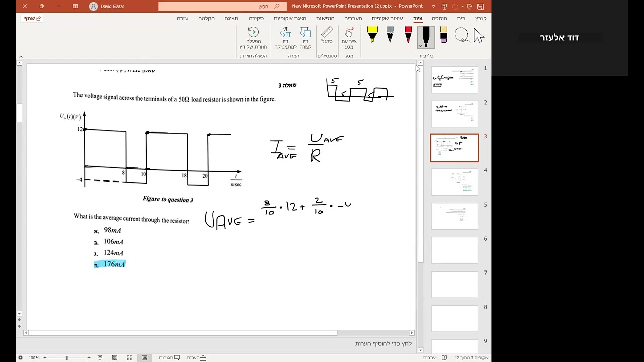Select blank slide 7 thumbnail
Screen dimensions: 644x362
[x=454, y=284]
